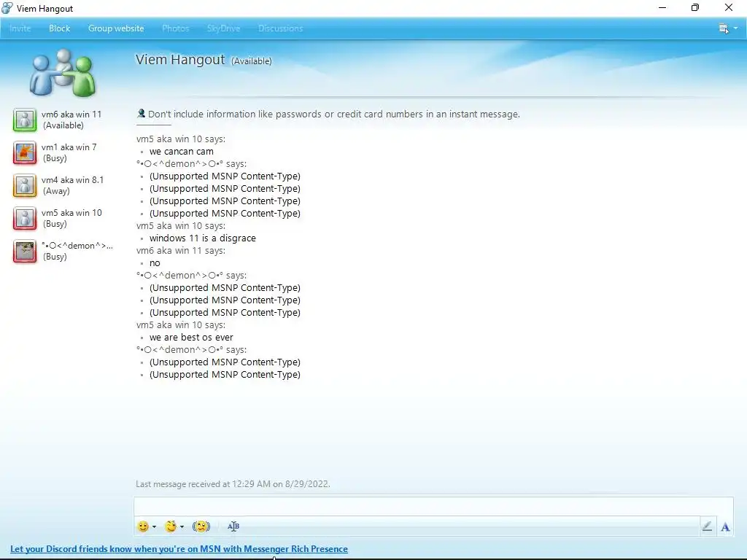This screenshot has height=560, width=747.
Task: Click the window title bar app icon
Action: tap(7, 8)
